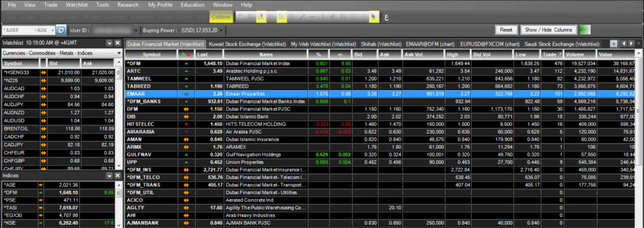Select the EMAAR row in the table
The width and height of the screenshot is (644, 228).
pos(380,93)
